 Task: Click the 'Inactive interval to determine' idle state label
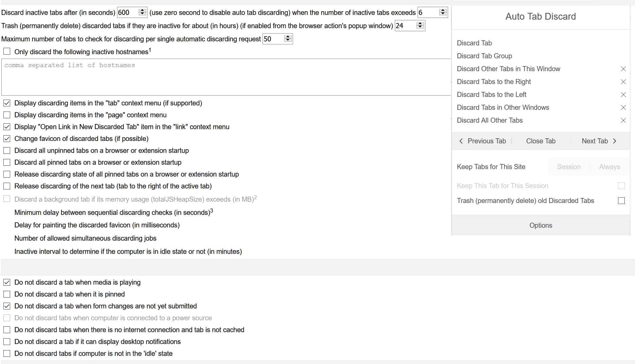(x=128, y=251)
